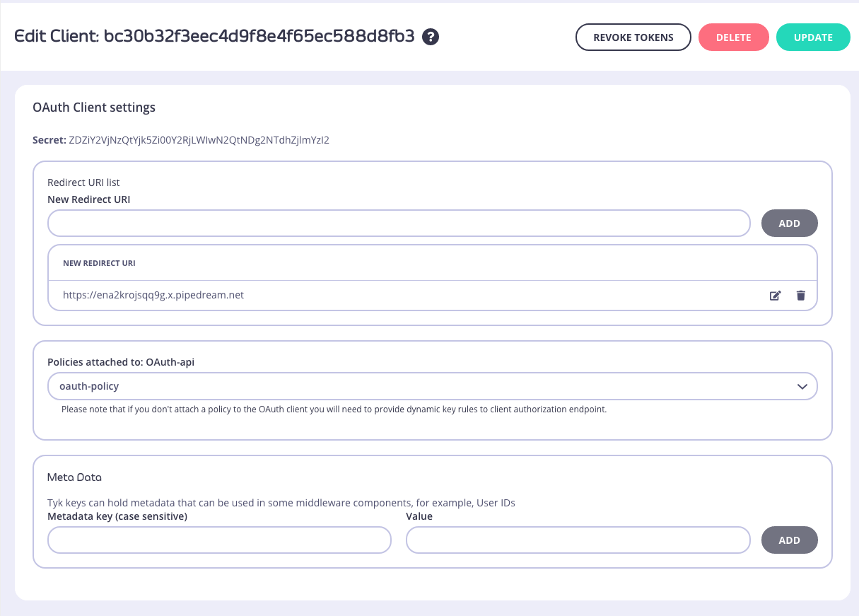Viewport: 859px width, 616px height.
Task: Click the Policies attached to OAuth-api label
Action: pos(121,362)
